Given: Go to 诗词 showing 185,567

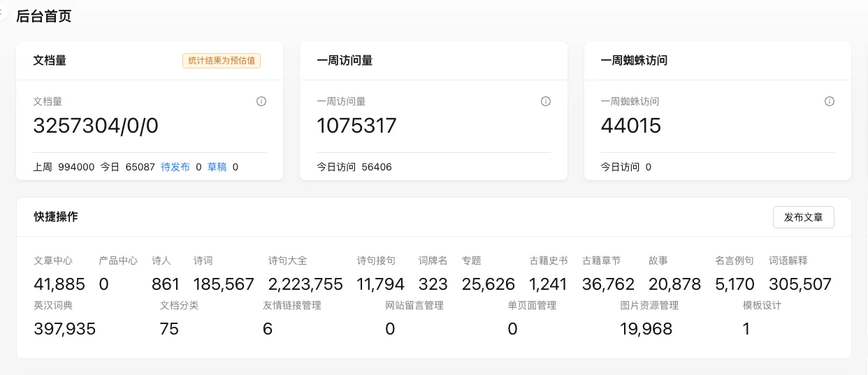Looking at the screenshot, I should [224, 274].
